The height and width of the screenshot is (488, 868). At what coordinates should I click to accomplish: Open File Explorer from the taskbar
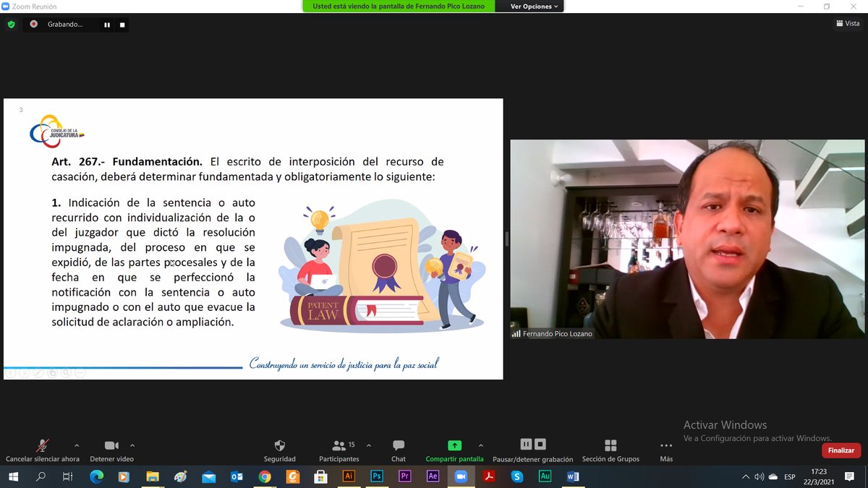(x=153, y=476)
